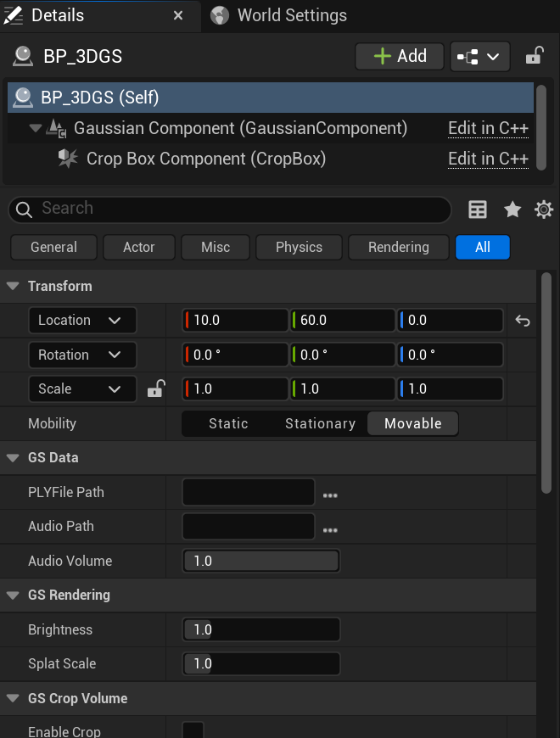
Task: Click the green Add button
Action: 399,56
